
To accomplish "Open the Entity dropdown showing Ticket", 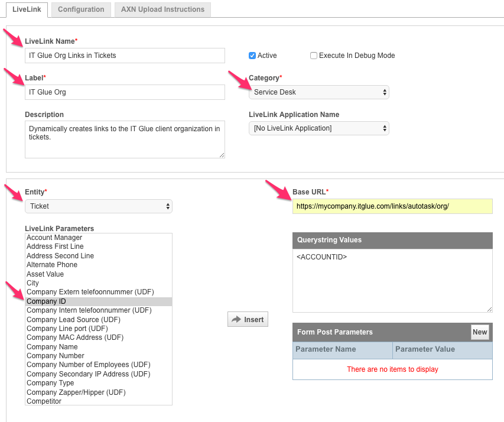I will [98, 206].
